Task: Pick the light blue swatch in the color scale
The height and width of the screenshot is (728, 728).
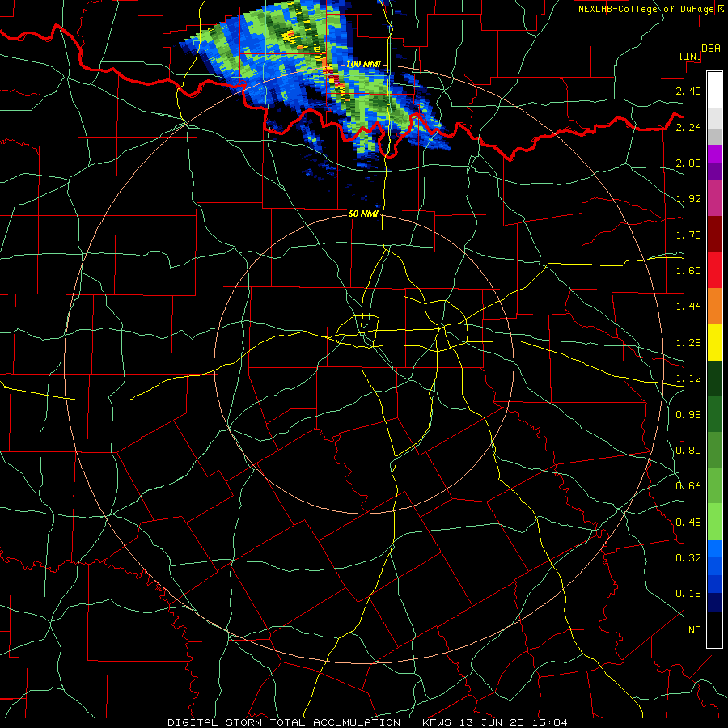Action: point(714,548)
